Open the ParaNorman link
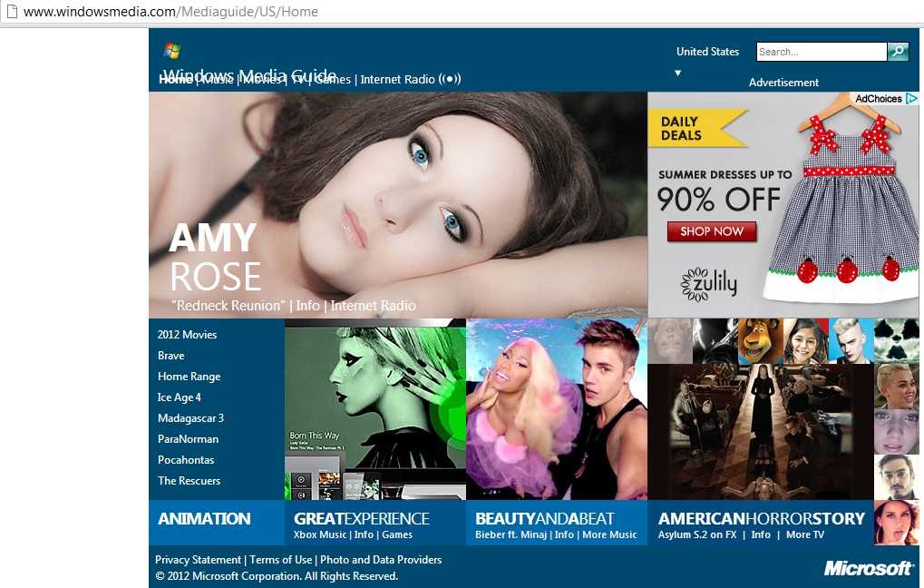The width and height of the screenshot is (924, 588). [188, 439]
